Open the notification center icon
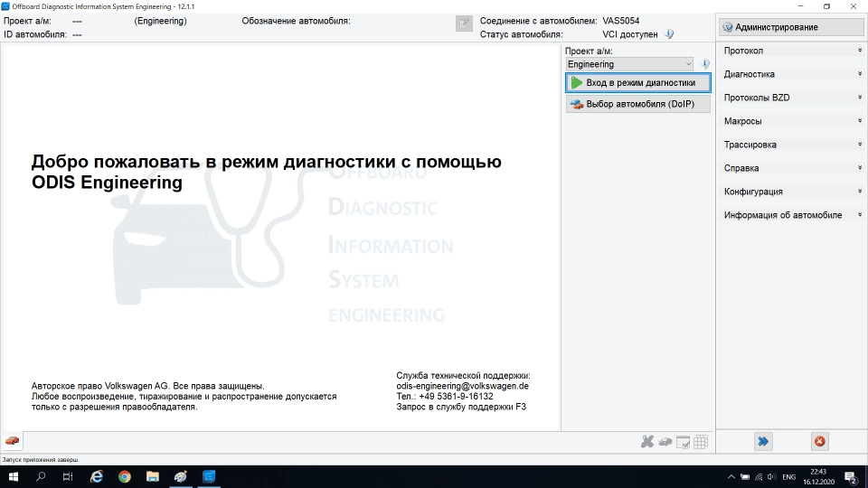 [x=852, y=476]
